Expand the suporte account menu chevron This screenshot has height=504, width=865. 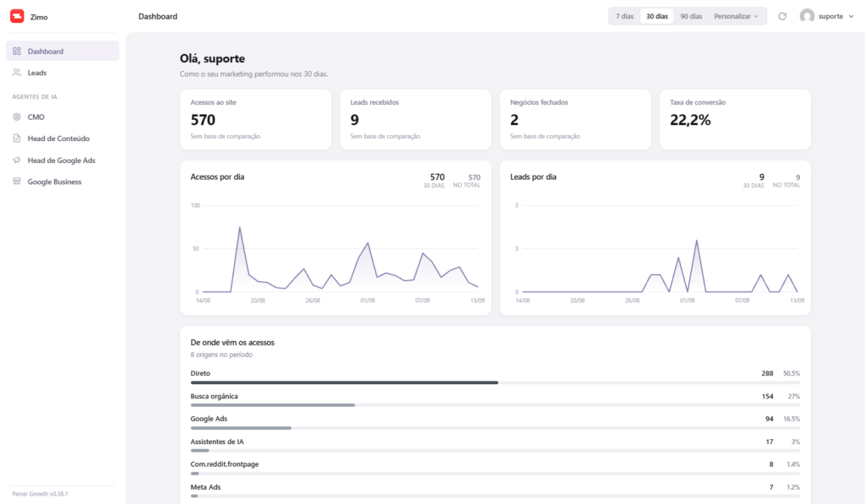[851, 17]
